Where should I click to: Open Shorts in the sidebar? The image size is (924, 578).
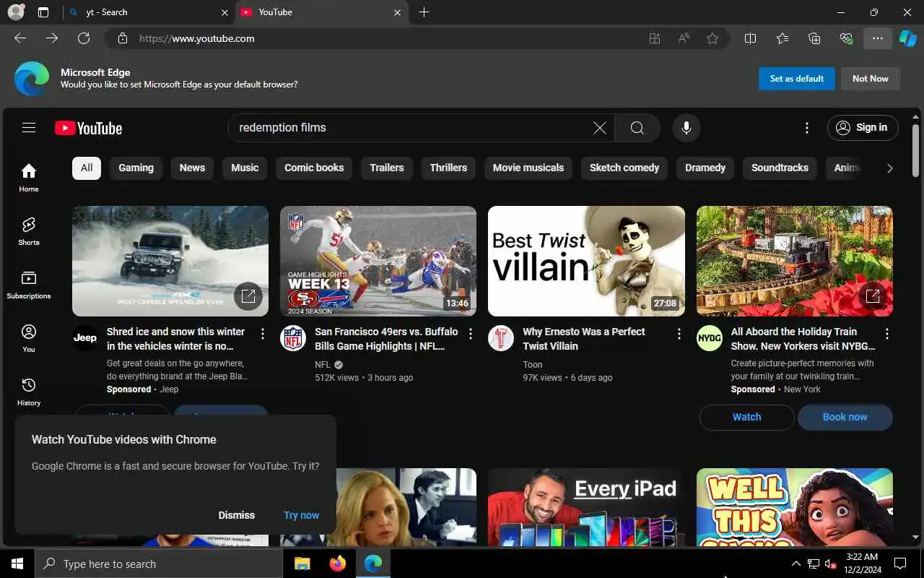(x=29, y=231)
